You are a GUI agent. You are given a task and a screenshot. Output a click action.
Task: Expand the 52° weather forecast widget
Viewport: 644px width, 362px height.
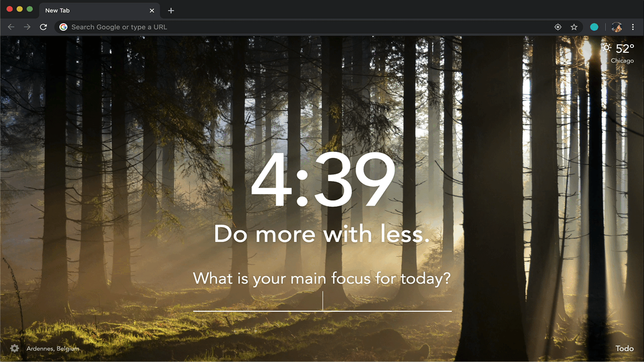click(x=625, y=49)
